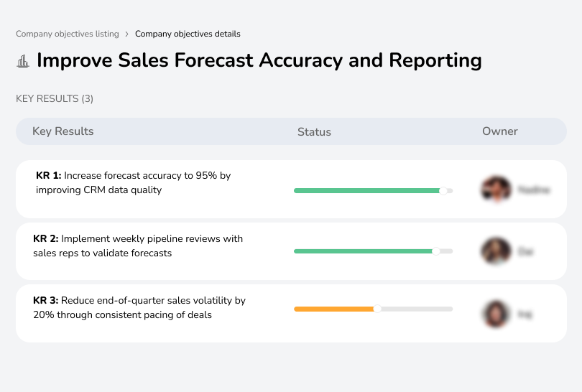Click the KR 3 owner avatar
Image resolution: width=582 pixels, height=392 pixels.
pyautogui.click(x=496, y=314)
